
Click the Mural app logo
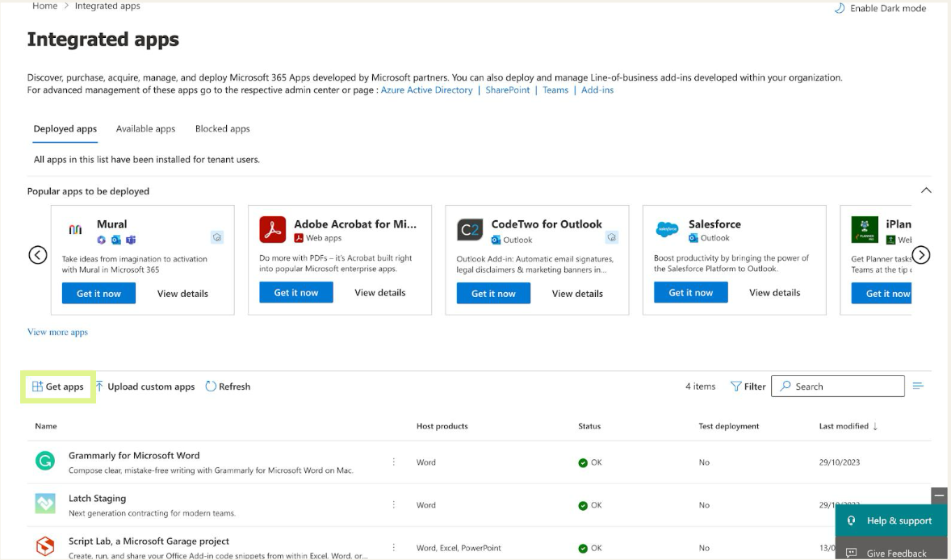tap(75, 230)
